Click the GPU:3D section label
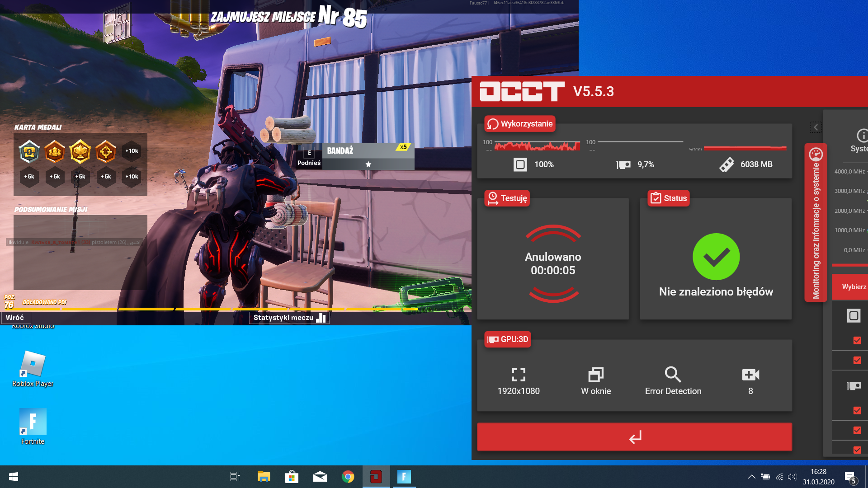This screenshot has width=868, height=488. tap(508, 339)
